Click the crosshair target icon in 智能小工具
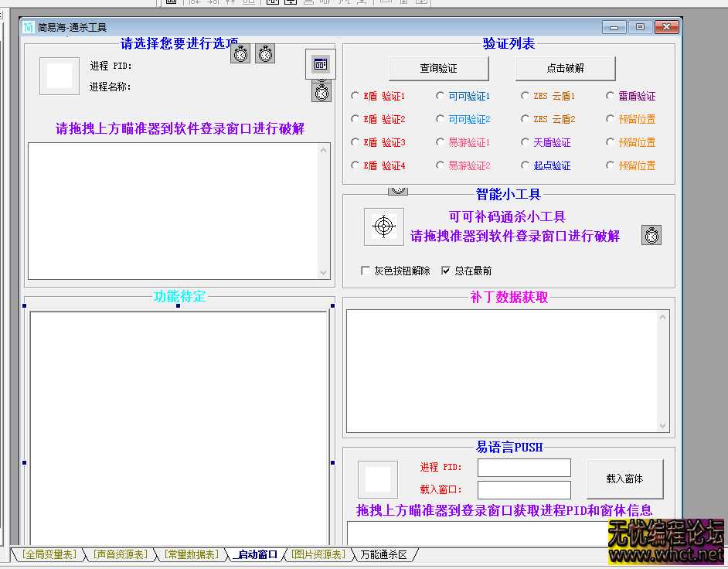This screenshot has height=569, width=728. tap(383, 226)
